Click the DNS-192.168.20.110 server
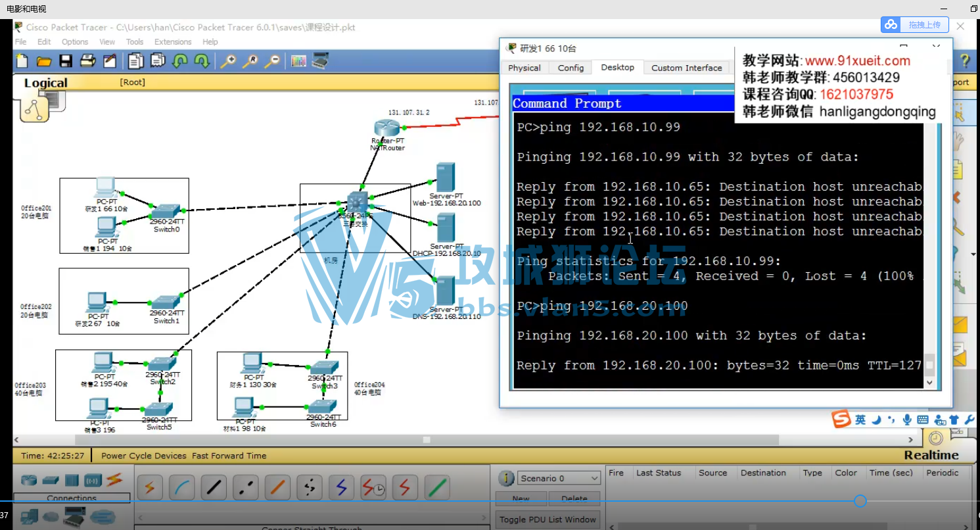This screenshot has height=530, width=980. [445, 291]
